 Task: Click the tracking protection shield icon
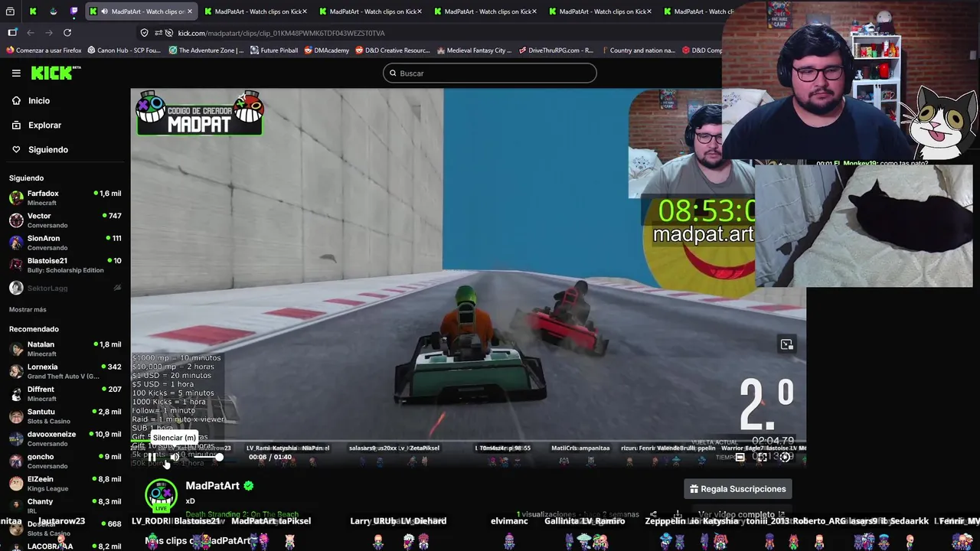point(144,33)
